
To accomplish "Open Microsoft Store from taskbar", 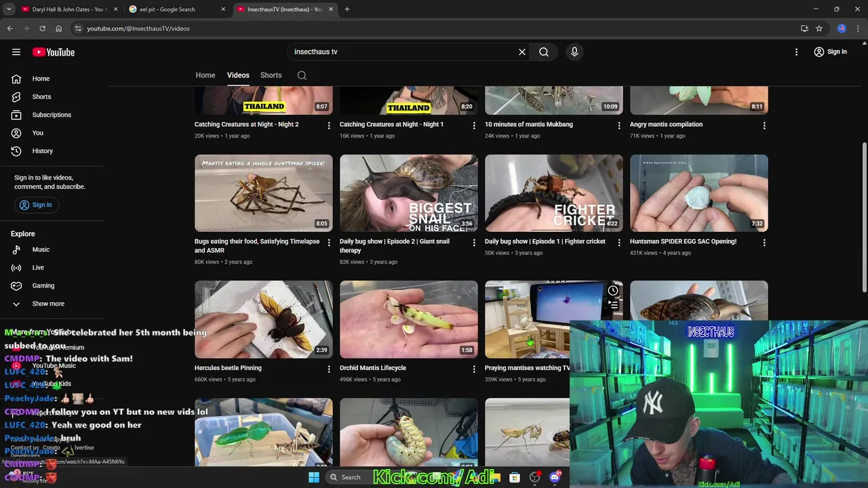I will click(515, 477).
